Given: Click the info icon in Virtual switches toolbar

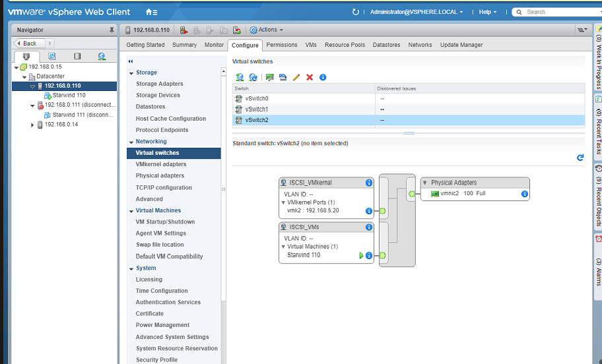Looking at the screenshot, I should [x=323, y=77].
